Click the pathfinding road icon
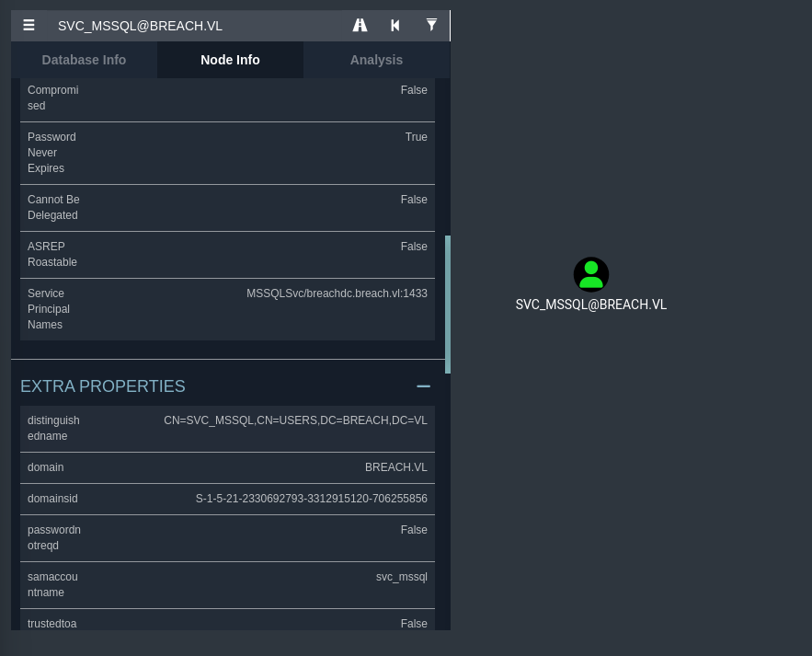Viewport: 812px width, 656px height. coord(360,26)
